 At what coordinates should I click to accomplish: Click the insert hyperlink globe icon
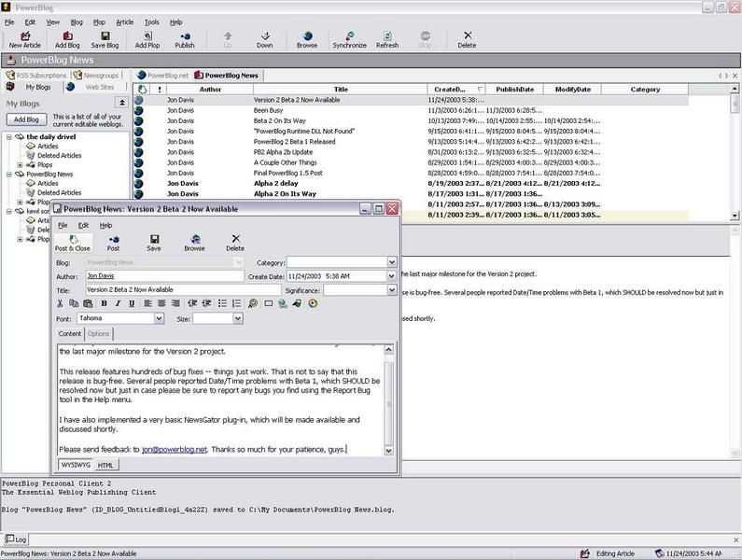283,303
